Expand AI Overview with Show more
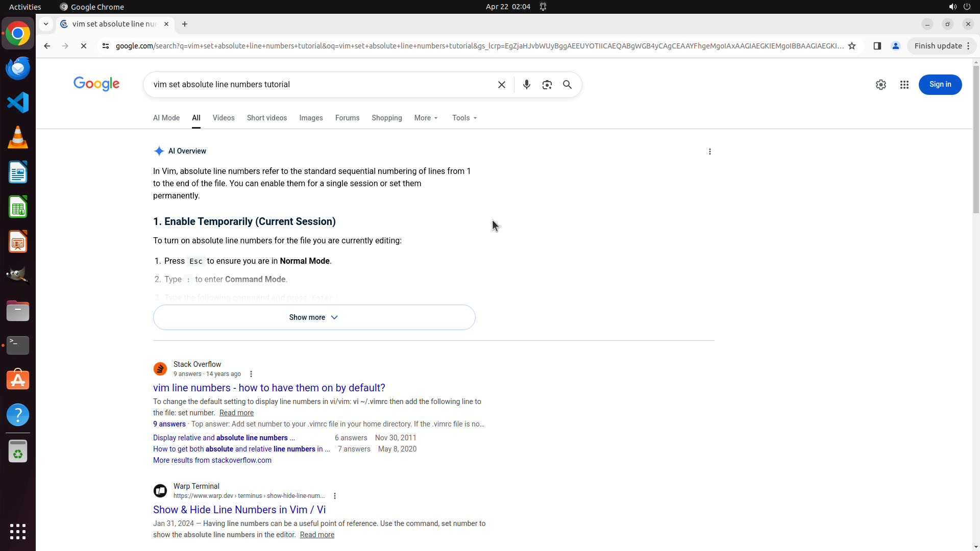This screenshot has width=980, height=551. click(314, 317)
